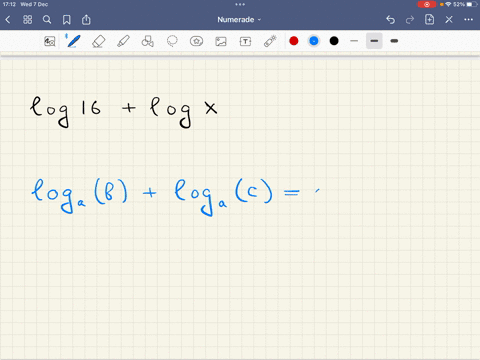
Task: Select the zoom window tool
Action: 50,41
